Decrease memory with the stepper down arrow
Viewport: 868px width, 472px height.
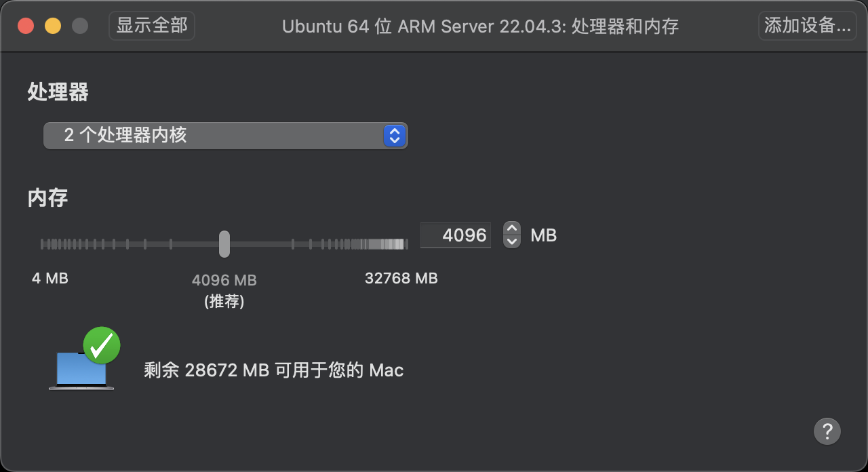[x=512, y=241]
